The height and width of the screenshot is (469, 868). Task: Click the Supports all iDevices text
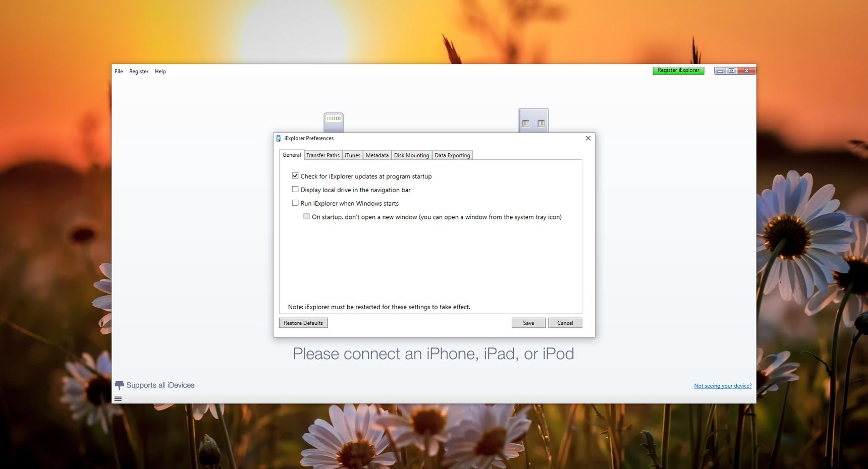160,385
